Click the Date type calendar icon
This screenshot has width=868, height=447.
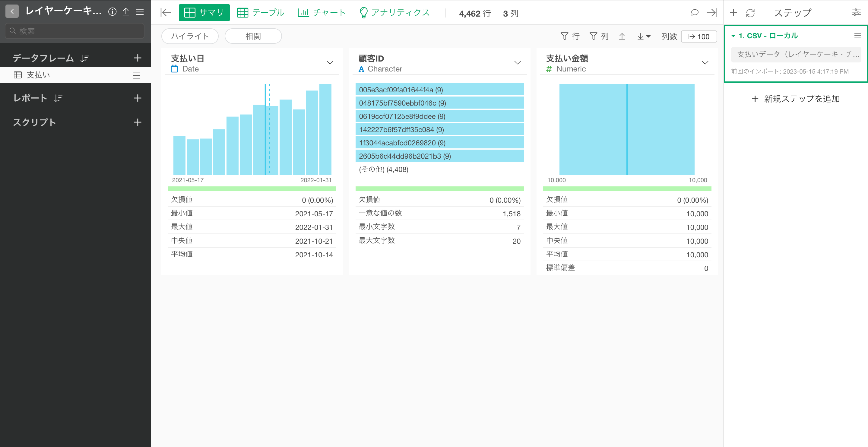(x=174, y=69)
